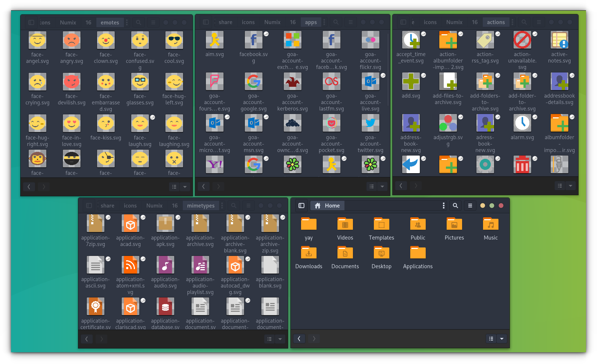This screenshot has height=364, width=597.
Task: Select add.svg green plus icon
Action: [x=411, y=82]
